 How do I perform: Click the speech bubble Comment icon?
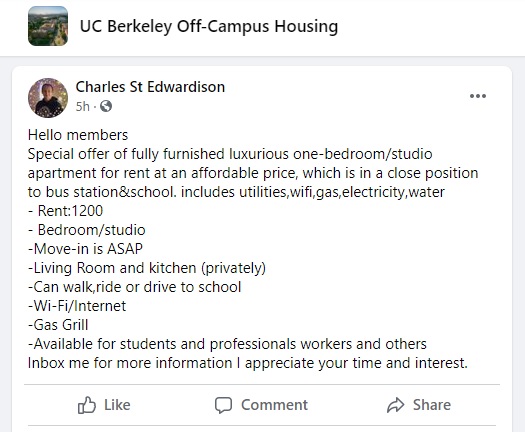tap(223, 405)
